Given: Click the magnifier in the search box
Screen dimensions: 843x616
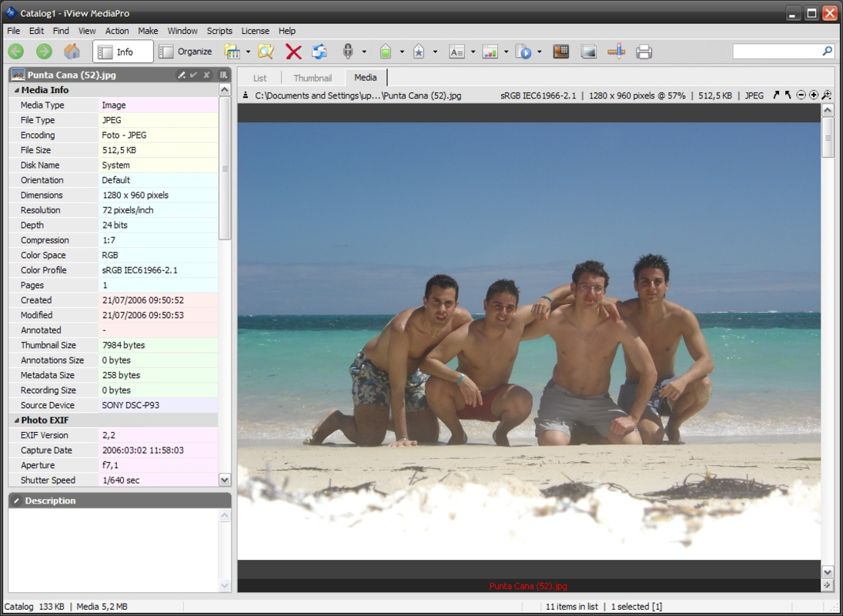Looking at the screenshot, I should coord(828,51).
